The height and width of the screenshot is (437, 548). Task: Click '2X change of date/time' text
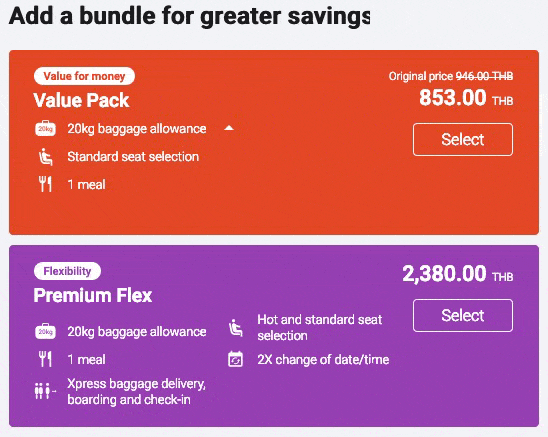click(x=323, y=359)
